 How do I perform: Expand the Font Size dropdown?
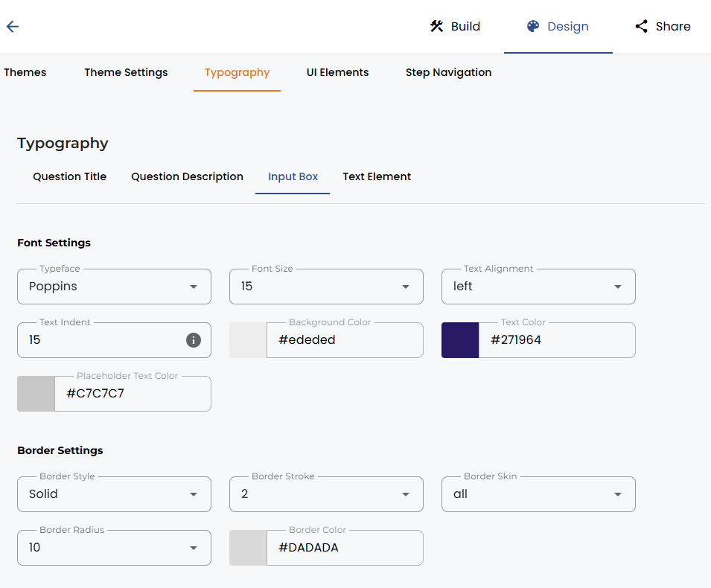tap(327, 287)
